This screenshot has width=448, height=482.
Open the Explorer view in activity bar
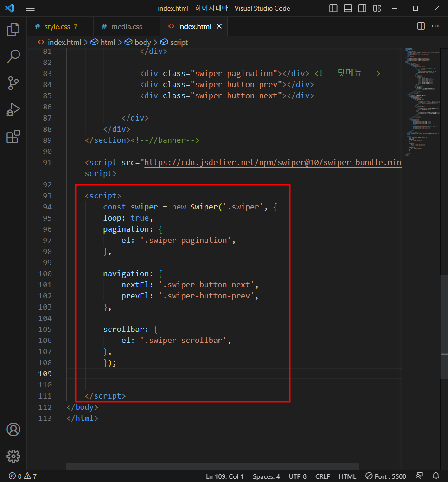coord(13,30)
